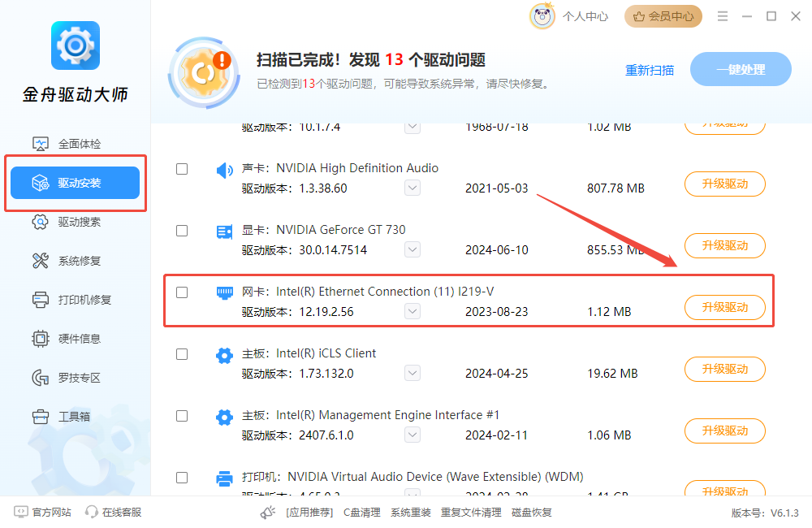Open version dropdown for 1.73.132.0

(412, 373)
